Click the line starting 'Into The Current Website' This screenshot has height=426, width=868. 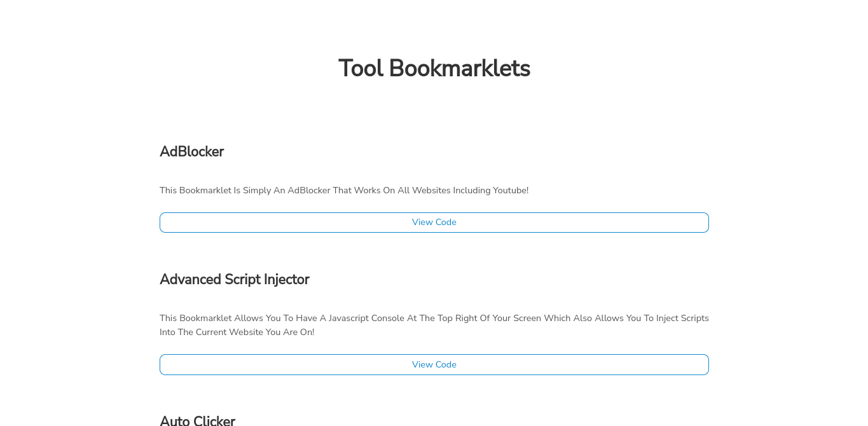coord(237,333)
